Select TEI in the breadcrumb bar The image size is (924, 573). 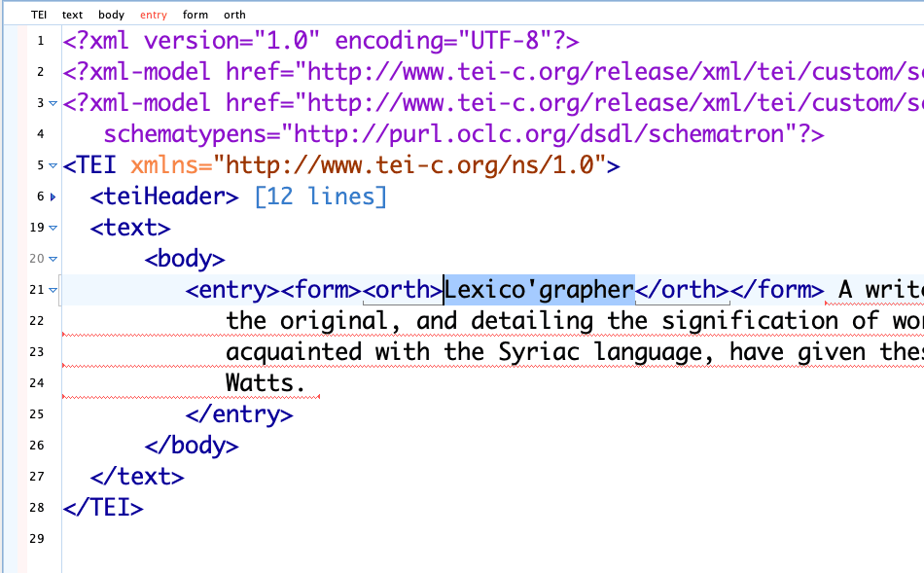(39, 15)
